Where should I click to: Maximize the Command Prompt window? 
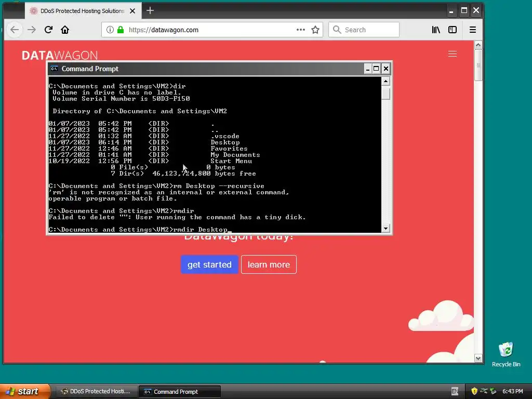[376, 69]
